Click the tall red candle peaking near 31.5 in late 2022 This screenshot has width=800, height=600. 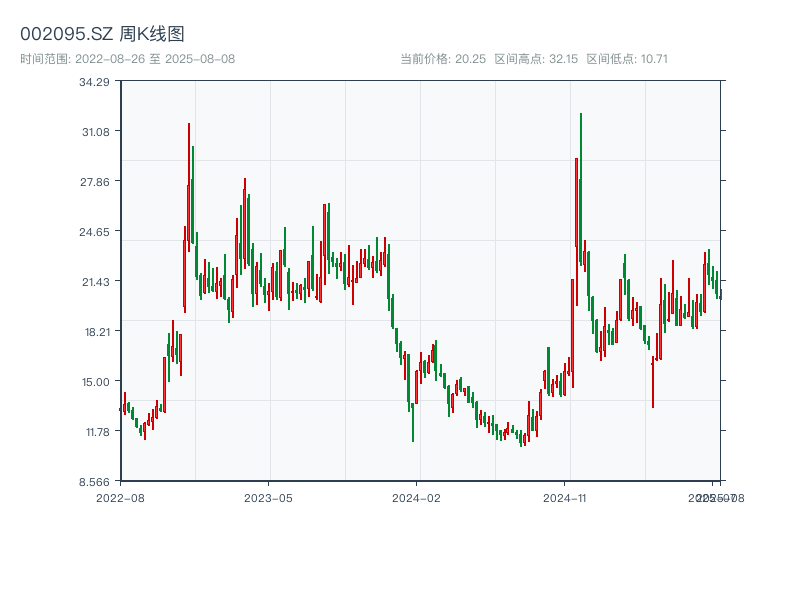point(189,187)
